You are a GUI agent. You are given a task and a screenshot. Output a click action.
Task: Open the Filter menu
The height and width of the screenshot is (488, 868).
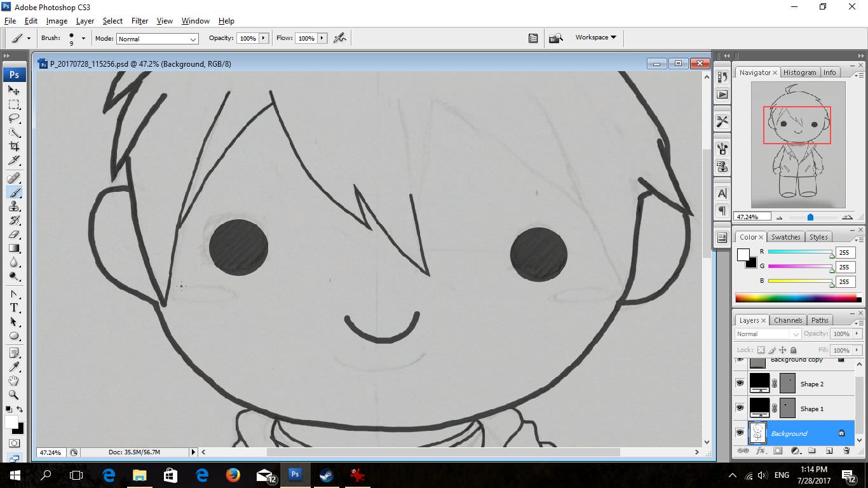(x=140, y=21)
